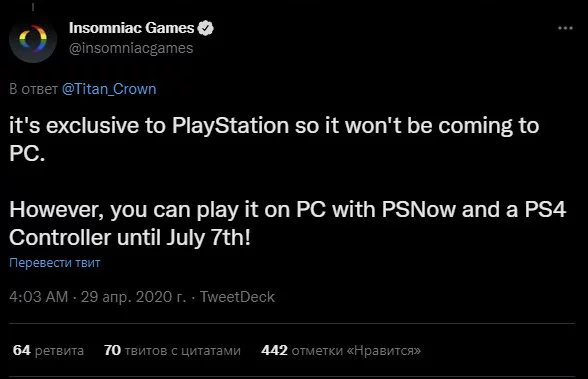This screenshot has width=588, height=379.
Task: Show the 70 твитов с цитатами
Action: pos(172,351)
